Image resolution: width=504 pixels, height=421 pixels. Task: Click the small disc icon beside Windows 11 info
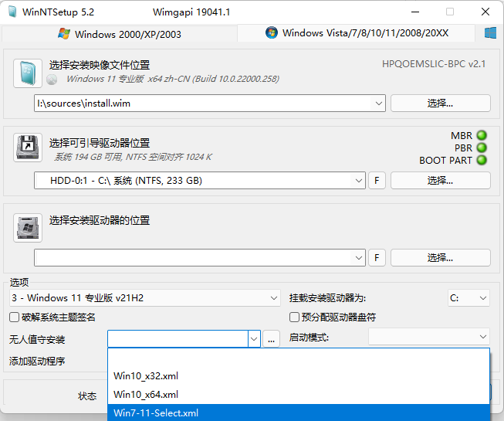click(52, 80)
